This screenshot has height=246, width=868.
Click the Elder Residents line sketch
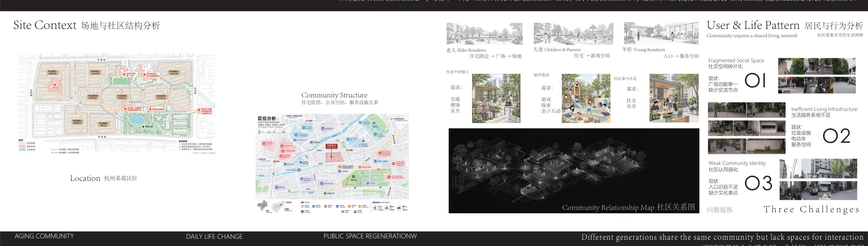click(x=484, y=33)
